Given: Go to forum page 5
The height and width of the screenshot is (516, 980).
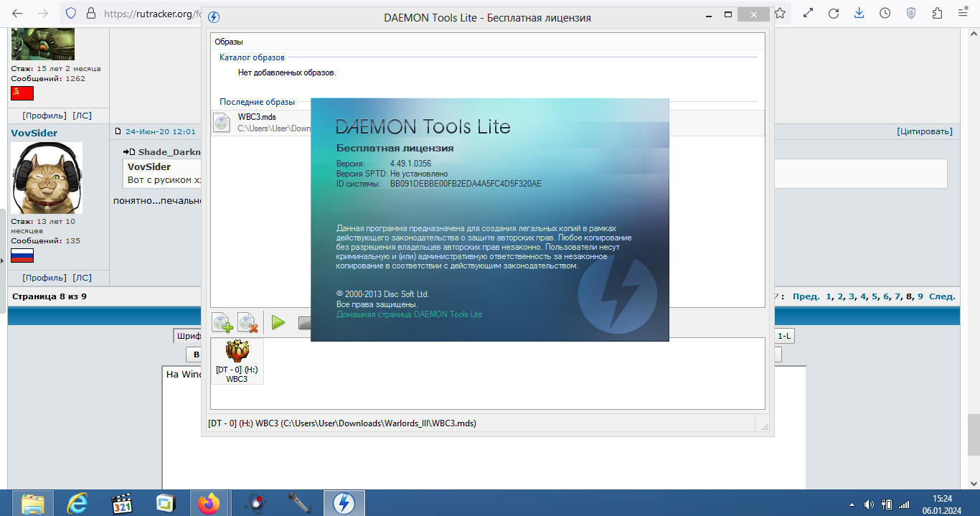Looking at the screenshot, I should click(875, 296).
